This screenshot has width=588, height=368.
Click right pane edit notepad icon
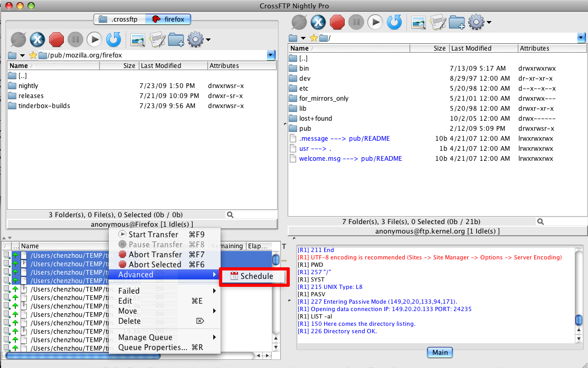[438, 23]
